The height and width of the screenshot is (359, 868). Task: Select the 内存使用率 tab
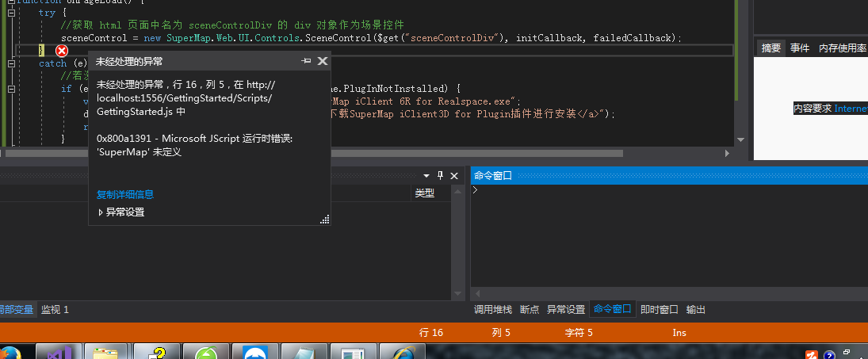coord(843,48)
